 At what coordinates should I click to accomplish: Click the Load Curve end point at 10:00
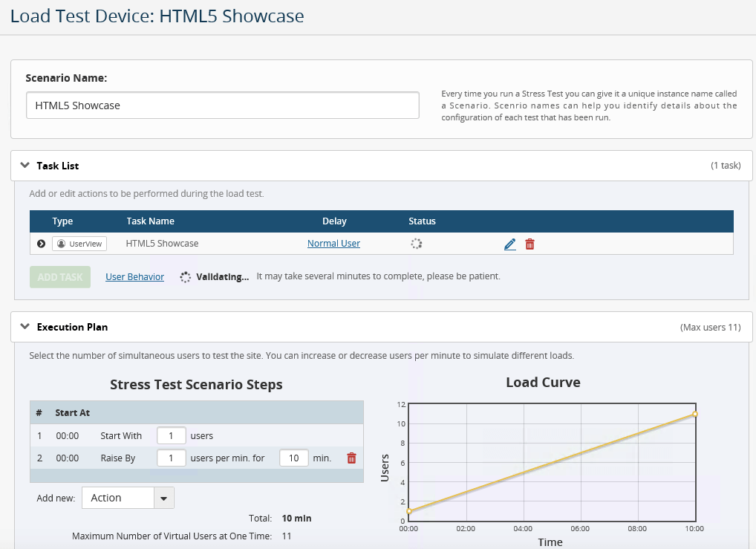coord(695,414)
